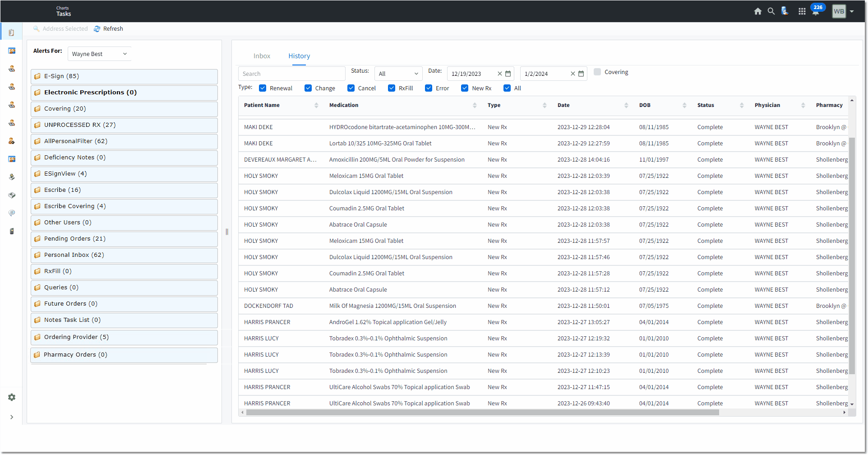The image size is (868, 455).
Task: Open the Tasks menu in the header
Action: pyautogui.click(x=64, y=14)
